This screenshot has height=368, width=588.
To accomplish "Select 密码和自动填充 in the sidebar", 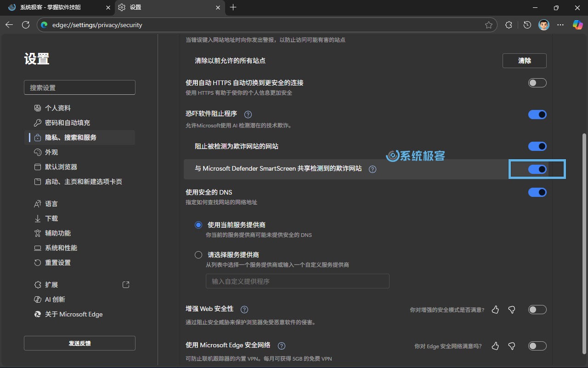I will pos(68,122).
